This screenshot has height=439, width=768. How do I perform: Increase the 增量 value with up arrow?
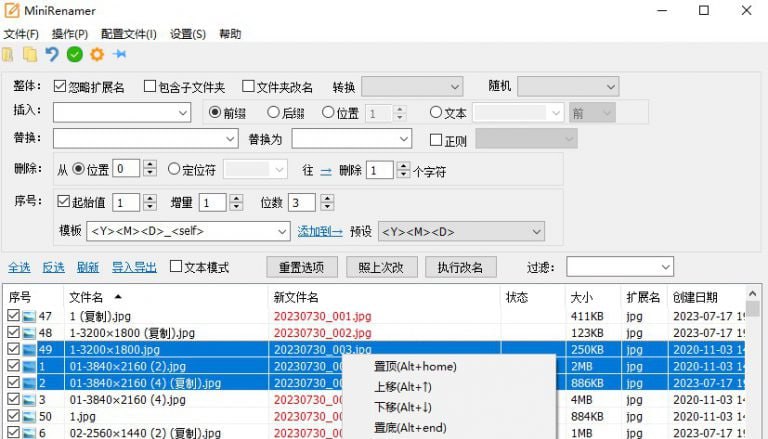[x=237, y=198]
